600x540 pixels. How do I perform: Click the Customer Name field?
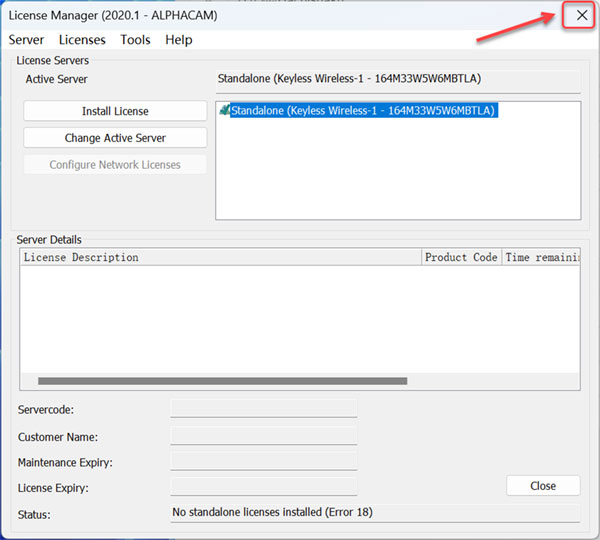[263, 435]
